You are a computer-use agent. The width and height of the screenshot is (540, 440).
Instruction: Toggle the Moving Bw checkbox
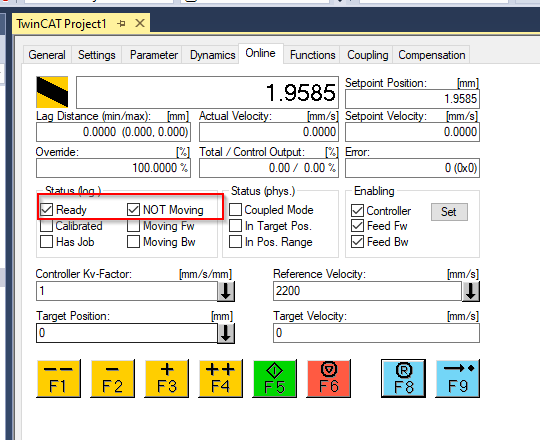pyautogui.click(x=133, y=242)
